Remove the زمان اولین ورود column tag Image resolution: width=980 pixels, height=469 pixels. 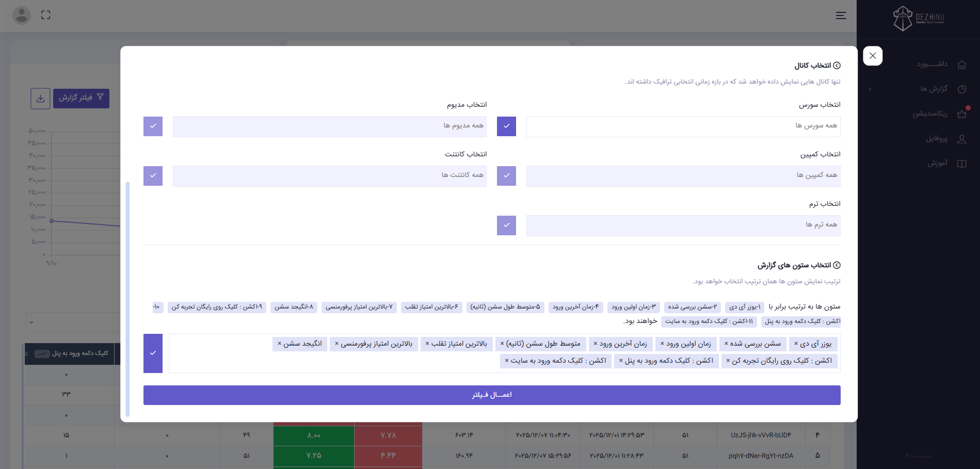662,344
